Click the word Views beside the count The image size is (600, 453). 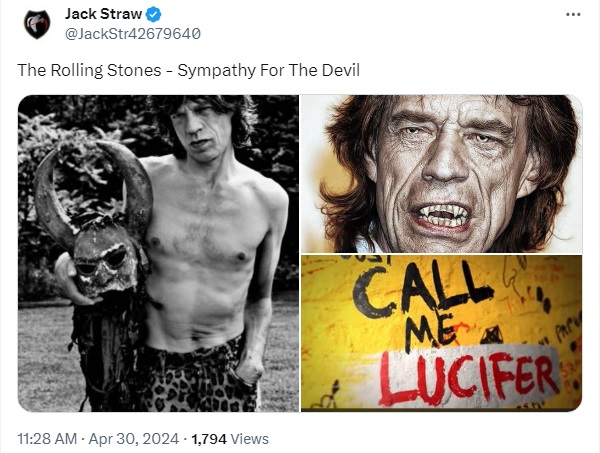250,438
